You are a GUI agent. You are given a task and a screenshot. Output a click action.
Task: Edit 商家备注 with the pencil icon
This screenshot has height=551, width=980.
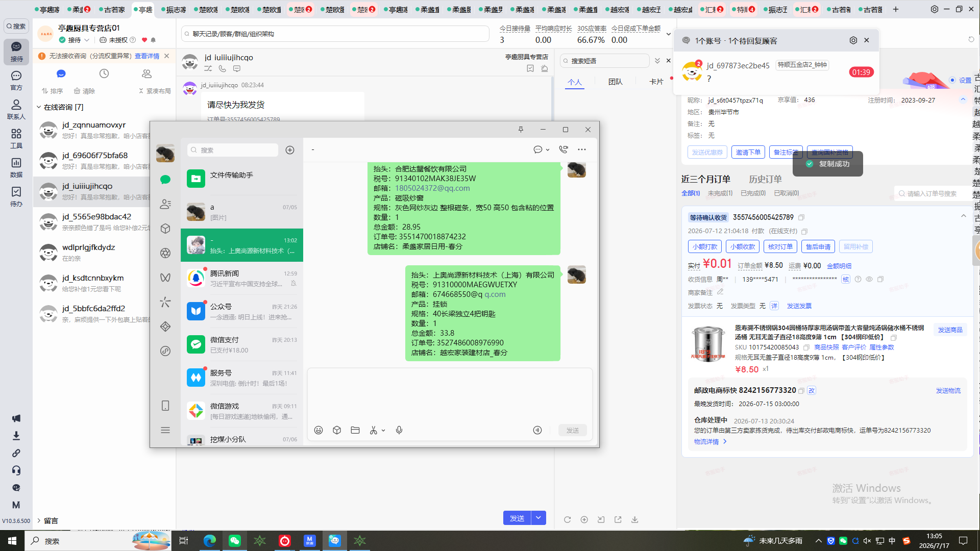(x=720, y=292)
